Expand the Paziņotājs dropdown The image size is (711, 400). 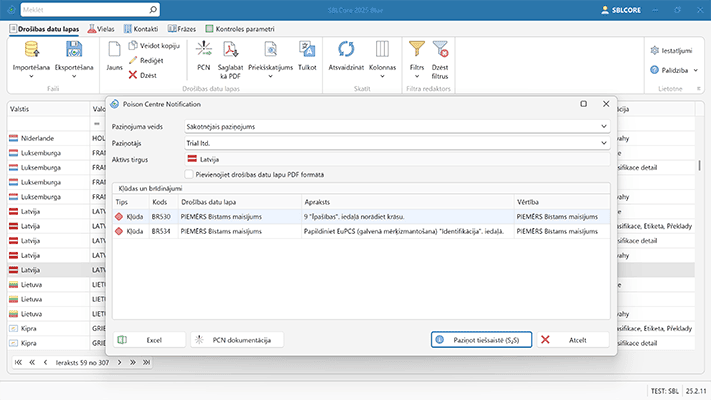click(x=603, y=143)
